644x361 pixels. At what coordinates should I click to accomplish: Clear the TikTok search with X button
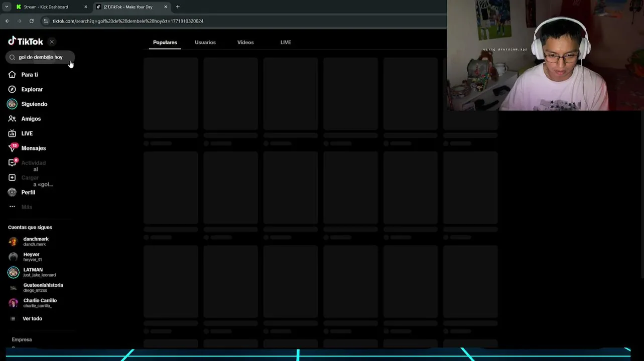[x=52, y=42]
